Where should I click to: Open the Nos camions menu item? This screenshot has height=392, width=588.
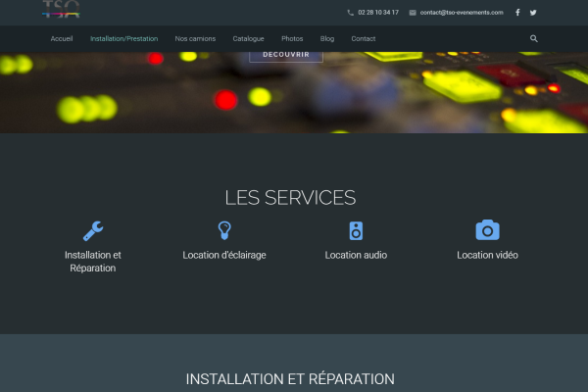click(195, 39)
